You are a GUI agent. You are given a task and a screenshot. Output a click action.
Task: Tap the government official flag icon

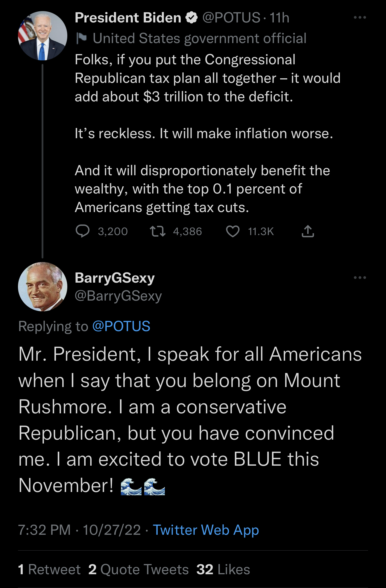coord(81,38)
